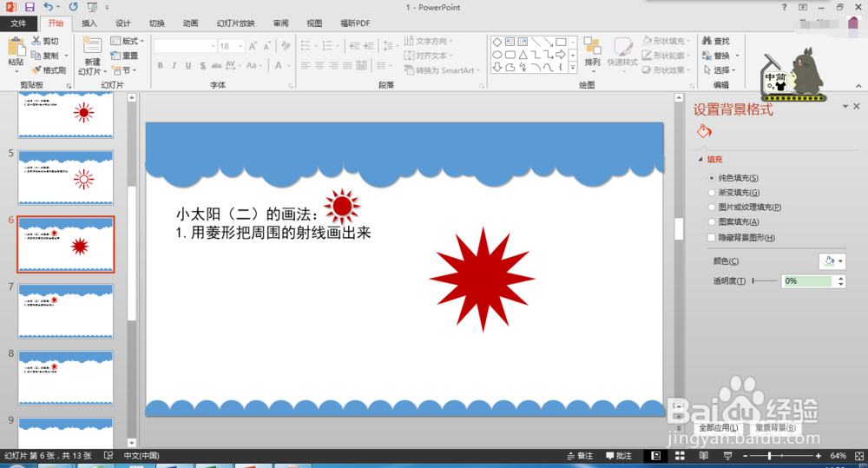Click the text shadow S icon
Viewport: 868px width, 468px height.
[202, 65]
